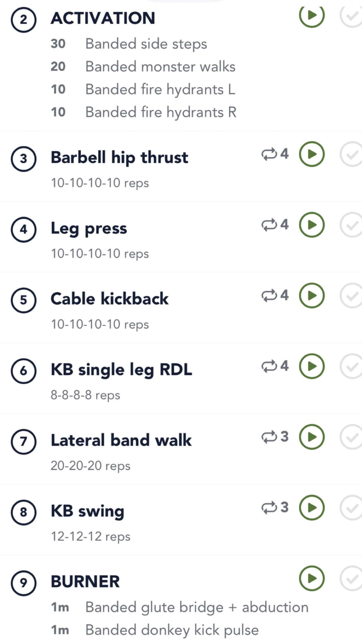Start the Cable kickback play button
This screenshot has width=362, height=644.
pos(312,295)
